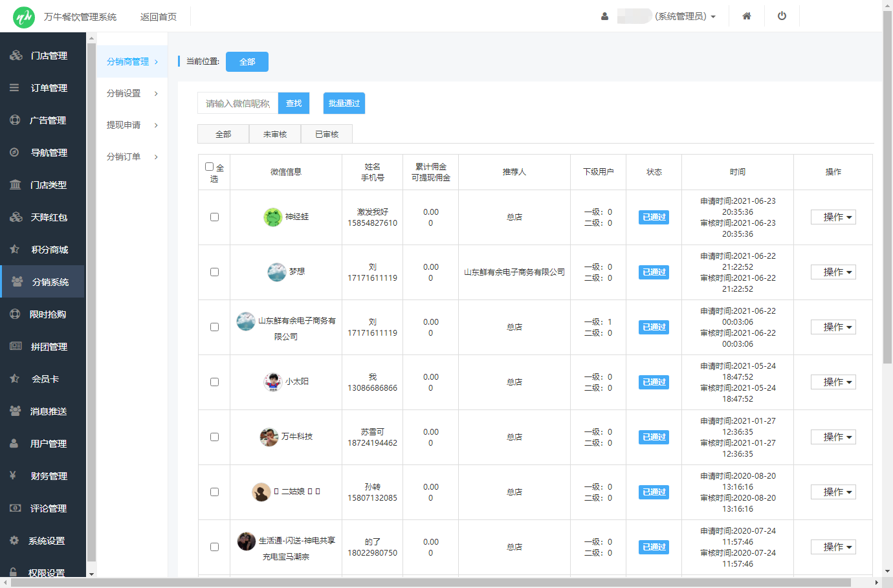Screen dimensions: 893x588
Task: Tick the checkbox for 万牛科技 row
Action: point(214,437)
